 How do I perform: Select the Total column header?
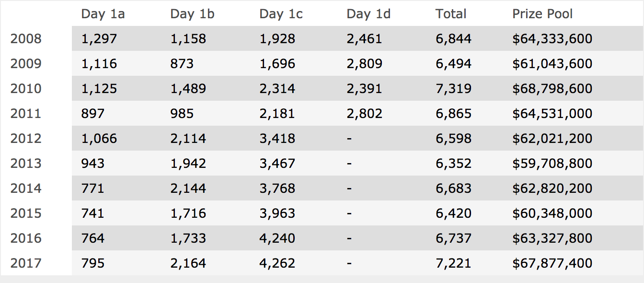[451, 14]
